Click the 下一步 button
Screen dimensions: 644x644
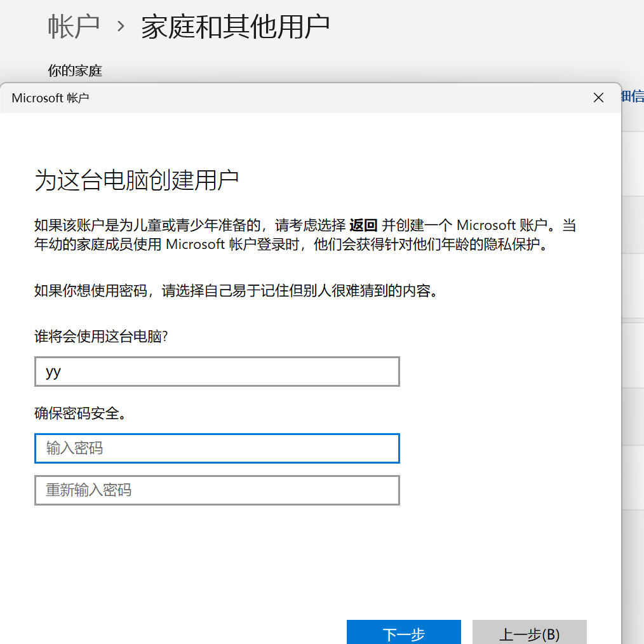(x=404, y=633)
